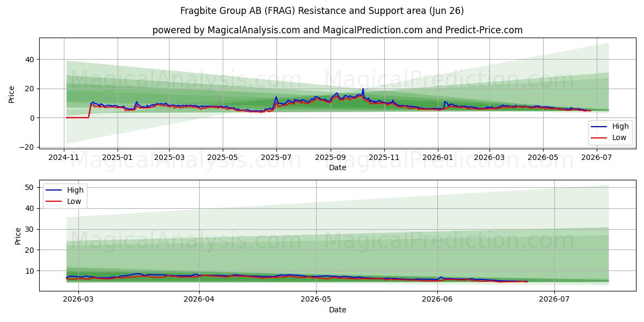644x322 pixels.
Task: Click the top chart x-axis label '2024-11'
Action: [64, 157]
